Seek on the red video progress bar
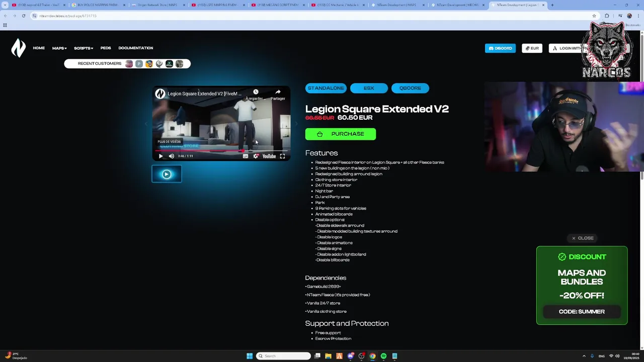This screenshot has width=644, height=362. point(221,150)
